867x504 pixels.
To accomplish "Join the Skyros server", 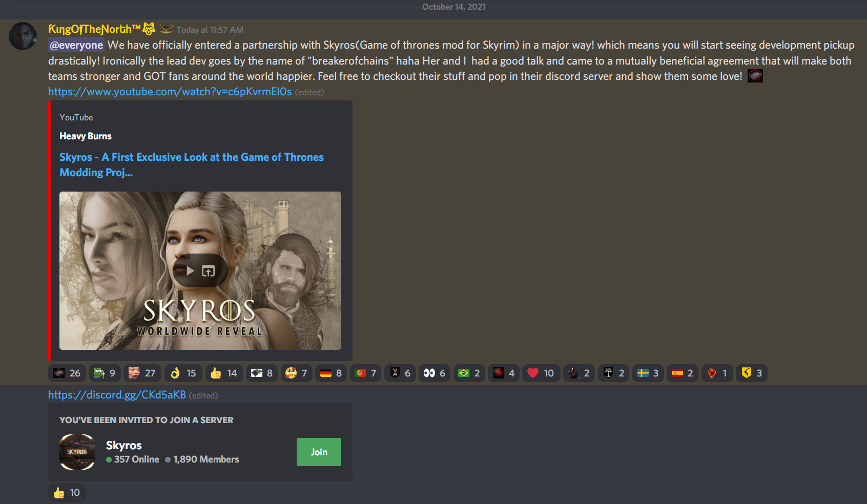I will 319,452.
